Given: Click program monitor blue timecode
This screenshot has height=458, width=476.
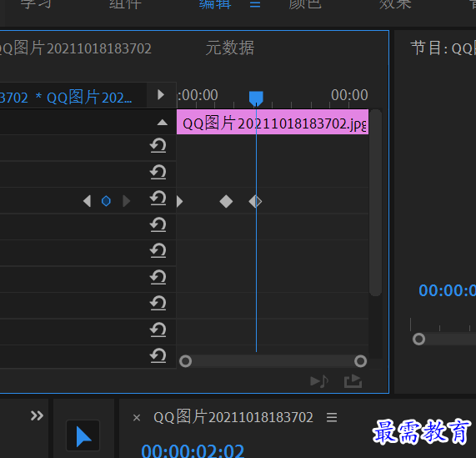Looking at the screenshot, I should (447, 290).
